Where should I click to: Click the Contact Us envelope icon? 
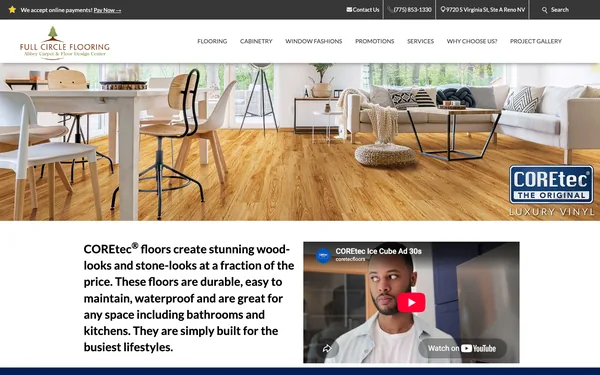pyautogui.click(x=349, y=10)
